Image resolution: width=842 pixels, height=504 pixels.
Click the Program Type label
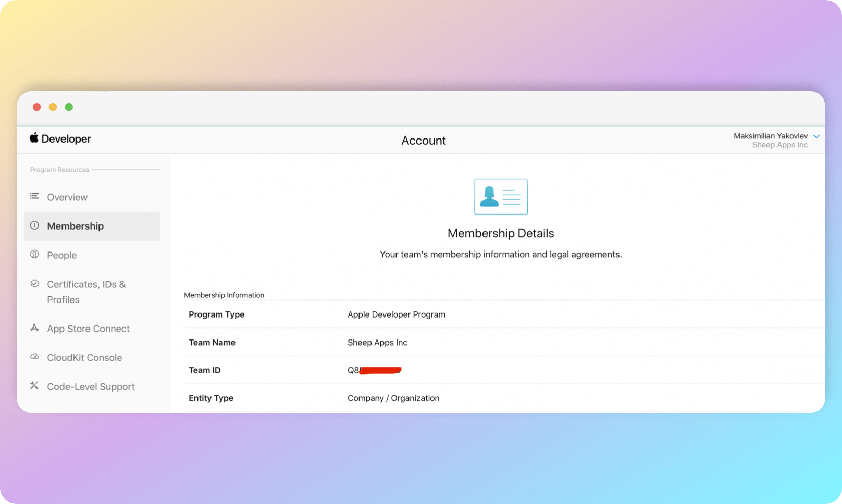(x=217, y=314)
